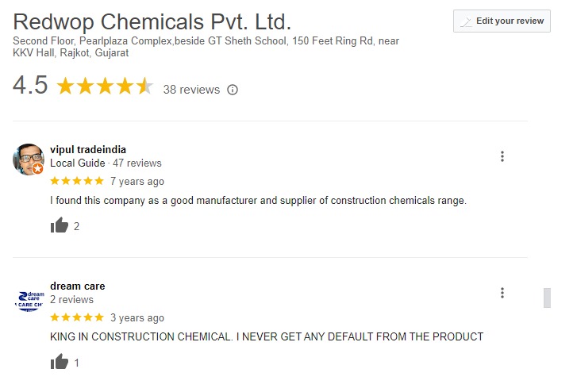Open vipul tradeindia reviewer profile name
The width and height of the screenshot is (577, 392).
click(87, 149)
